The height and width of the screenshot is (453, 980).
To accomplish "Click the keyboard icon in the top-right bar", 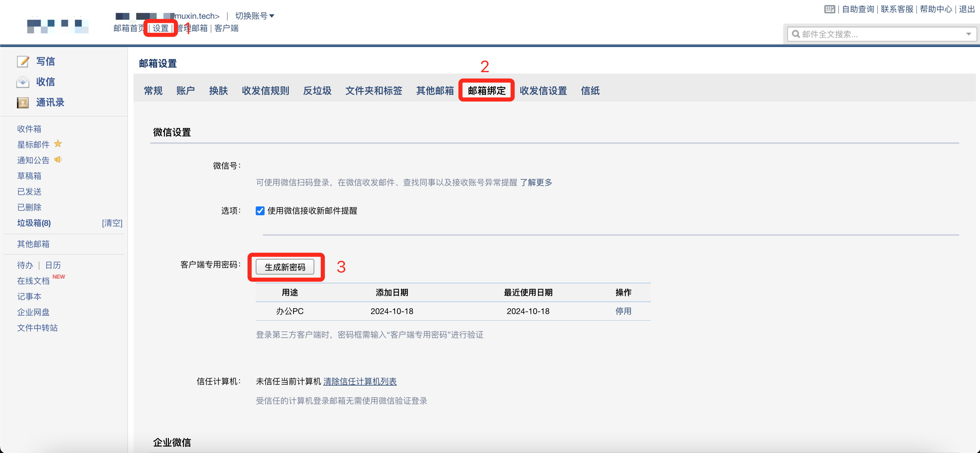I will point(829,9).
